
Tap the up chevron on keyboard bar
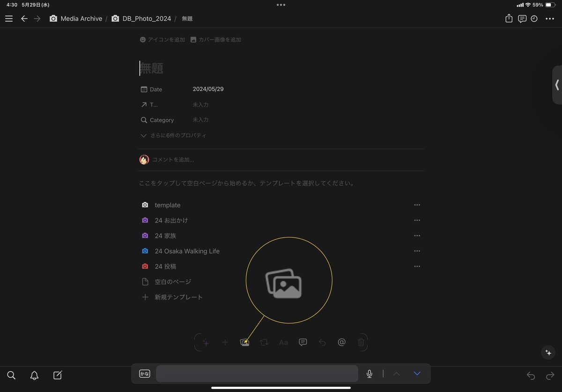[x=397, y=374]
